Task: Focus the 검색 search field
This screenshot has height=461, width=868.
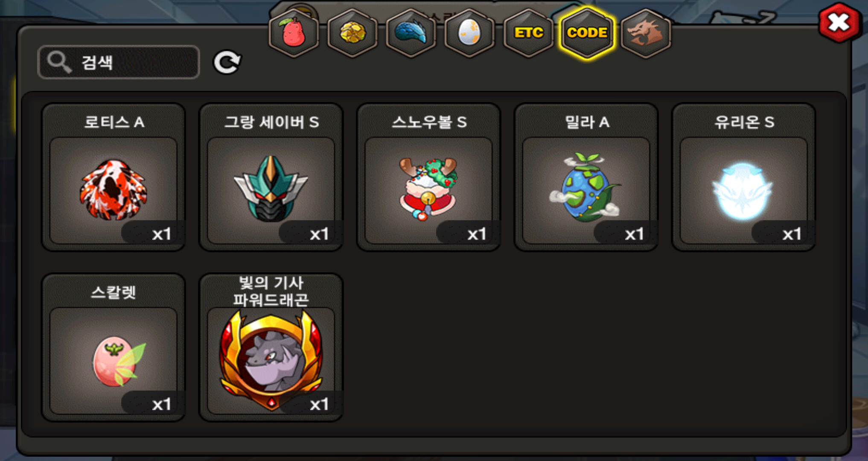Action: [x=119, y=62]
